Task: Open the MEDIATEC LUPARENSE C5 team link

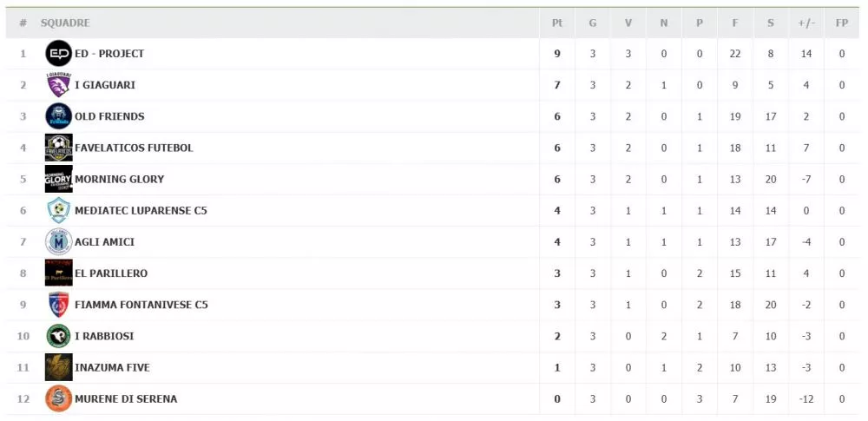Action: point(141,210)
